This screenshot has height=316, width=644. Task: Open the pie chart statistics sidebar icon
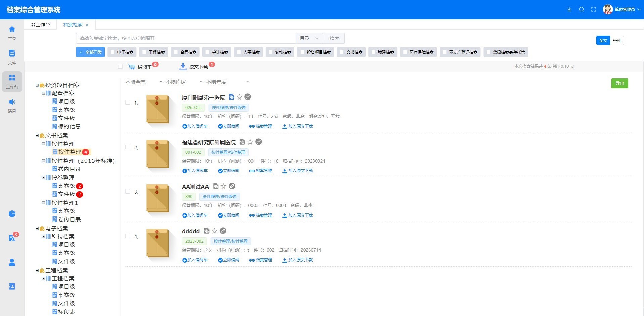tap(12, 214)
